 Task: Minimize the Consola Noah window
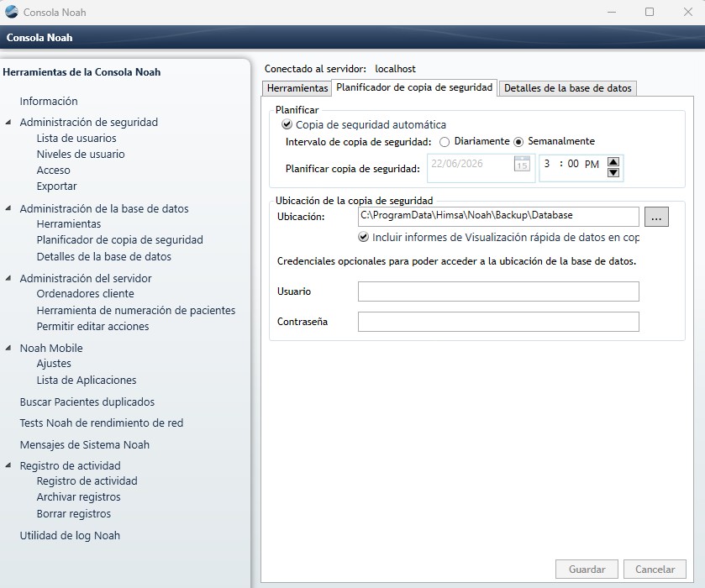(612, 12)
